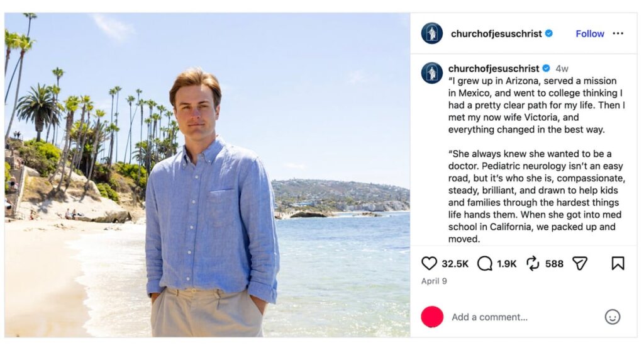Click the beach photo of the man
644x362 pixels.
pyautogui.click(x=207, y=175)
